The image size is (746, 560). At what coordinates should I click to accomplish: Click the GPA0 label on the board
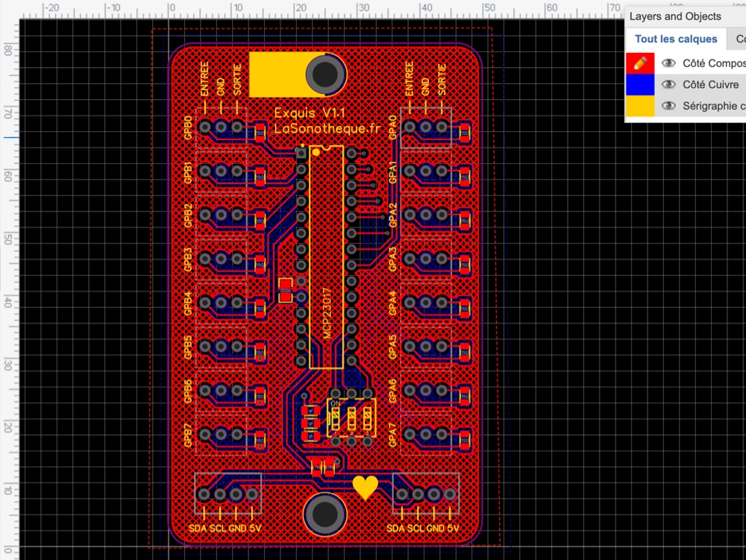392,128
